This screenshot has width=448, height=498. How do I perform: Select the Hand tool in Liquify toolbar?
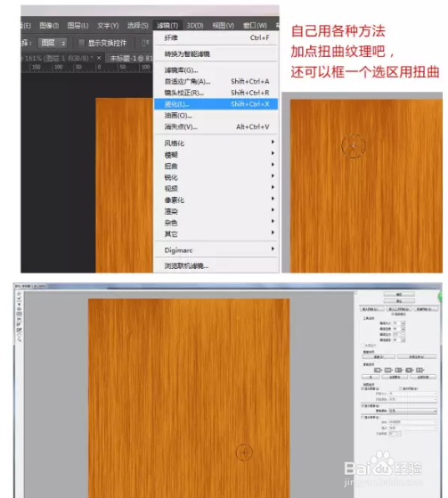(x=19, y=335)
